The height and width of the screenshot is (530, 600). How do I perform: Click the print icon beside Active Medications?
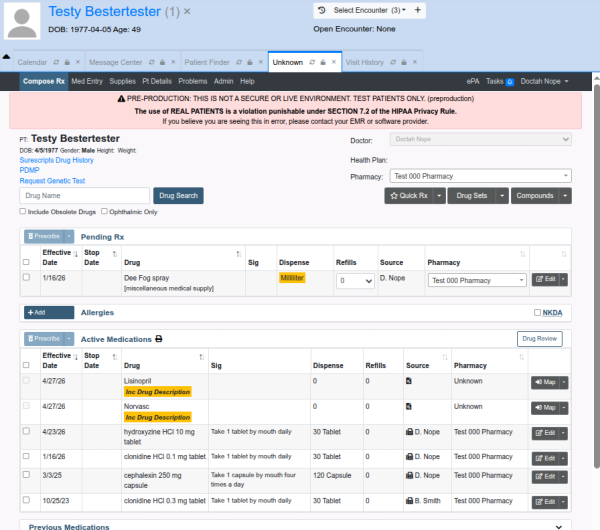(159, 339)
